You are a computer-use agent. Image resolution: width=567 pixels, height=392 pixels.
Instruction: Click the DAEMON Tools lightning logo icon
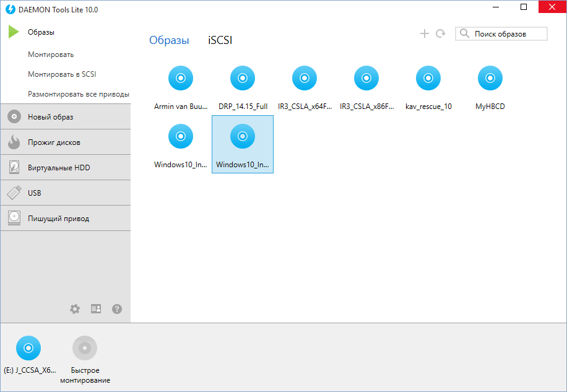tap(11, 9)
